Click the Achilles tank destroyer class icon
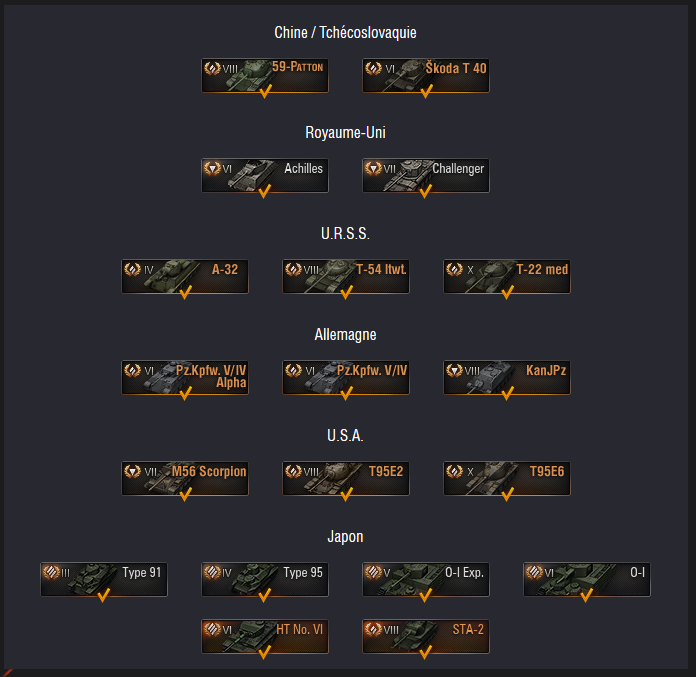 pos(212,168)
